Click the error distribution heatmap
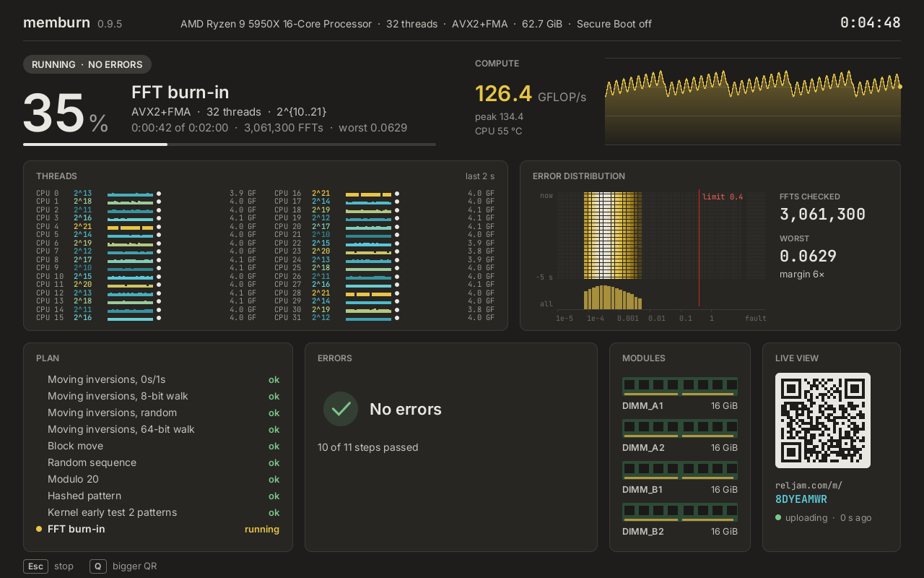 pos(661,235)
